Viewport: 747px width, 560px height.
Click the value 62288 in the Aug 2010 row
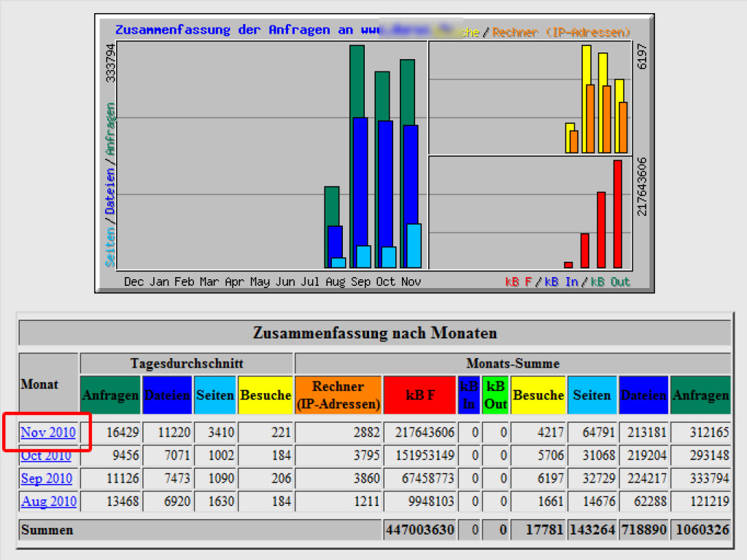coord(650,502)
